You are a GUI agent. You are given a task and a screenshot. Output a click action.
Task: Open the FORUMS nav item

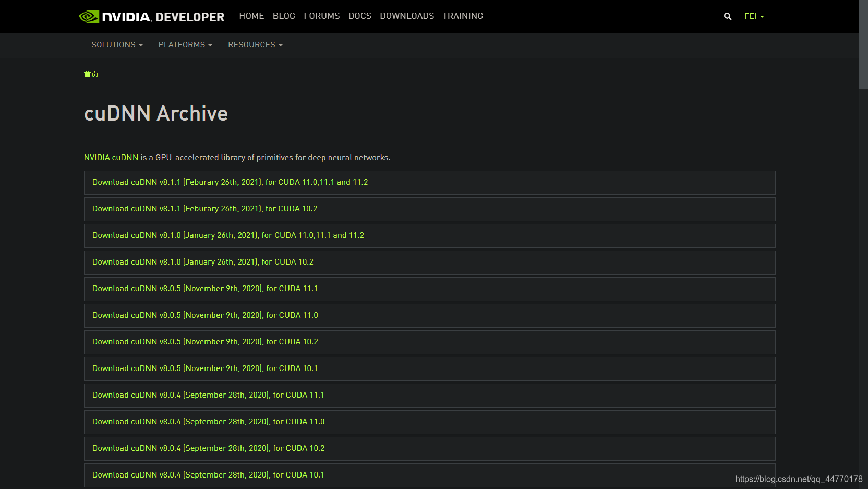322,16
